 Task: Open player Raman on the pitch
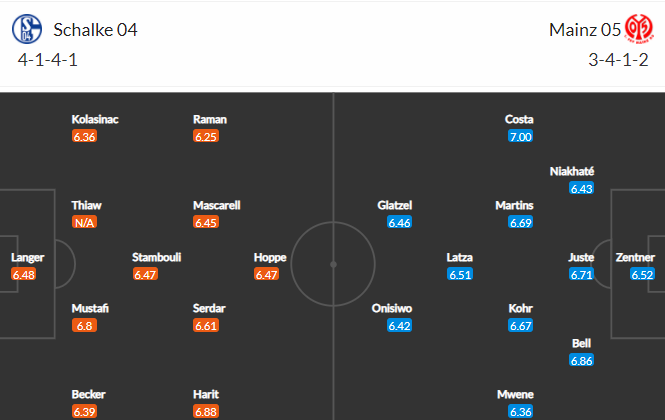(x=210, y=120)
